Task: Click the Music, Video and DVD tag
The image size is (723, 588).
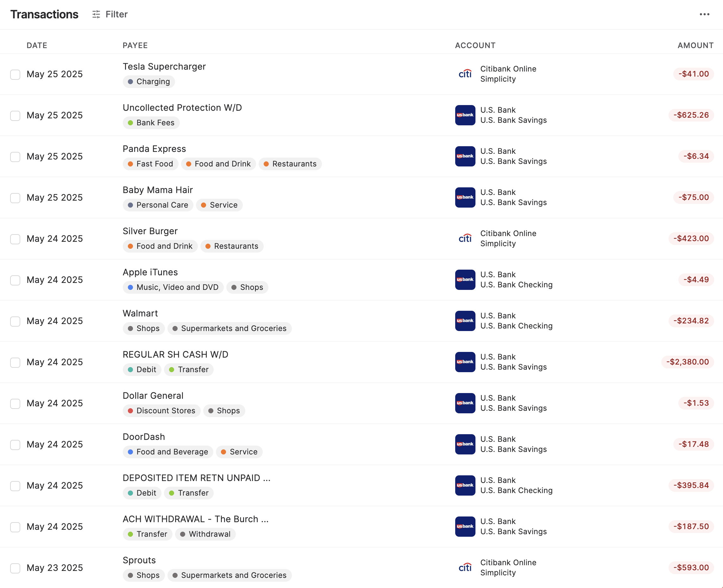Action: [x=173, y=287]
